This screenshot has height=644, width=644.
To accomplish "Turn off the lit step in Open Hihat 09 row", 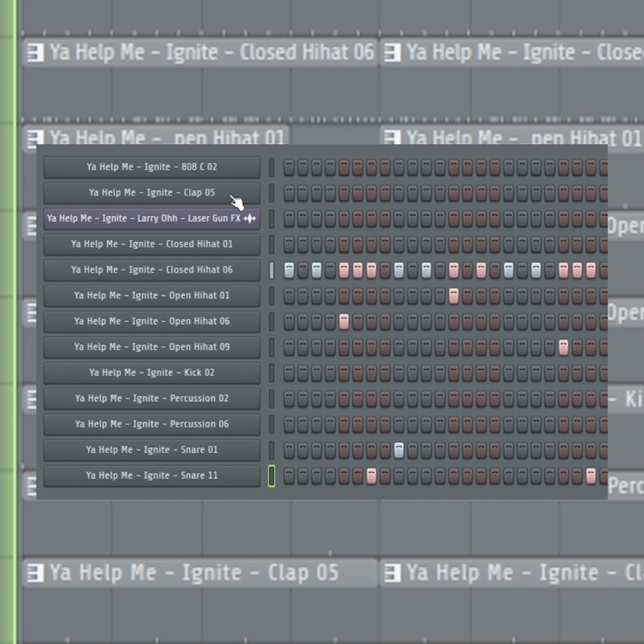I will point(563,348).
